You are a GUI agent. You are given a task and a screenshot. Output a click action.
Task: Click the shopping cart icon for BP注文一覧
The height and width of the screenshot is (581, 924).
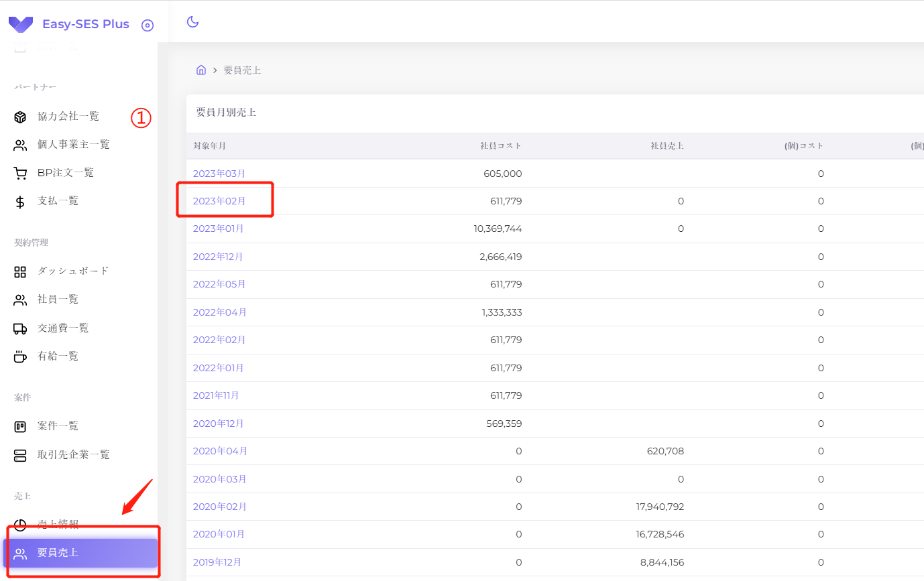pos(20,173)
